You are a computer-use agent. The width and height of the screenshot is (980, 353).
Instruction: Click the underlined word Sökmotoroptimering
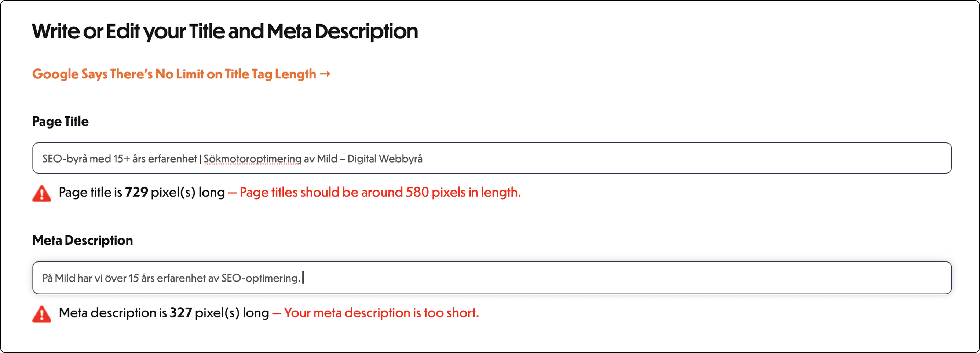click(x=252, y=159)
